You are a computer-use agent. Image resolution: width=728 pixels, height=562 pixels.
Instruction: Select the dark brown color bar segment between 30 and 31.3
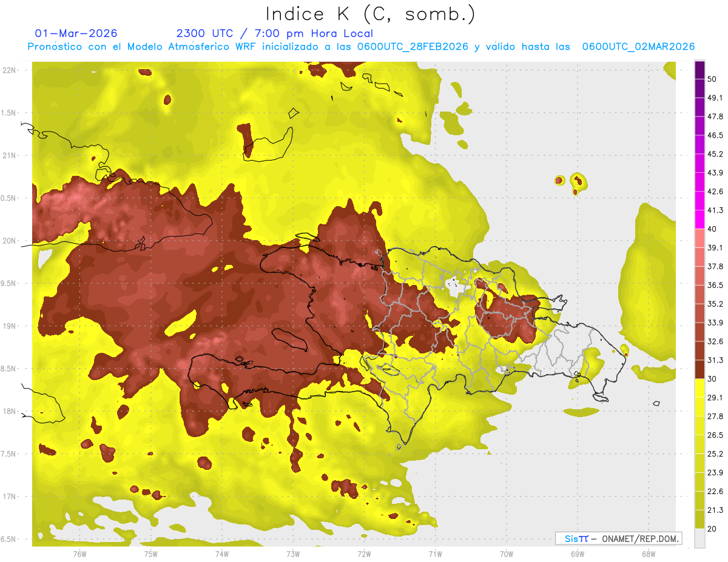point(699,369)
